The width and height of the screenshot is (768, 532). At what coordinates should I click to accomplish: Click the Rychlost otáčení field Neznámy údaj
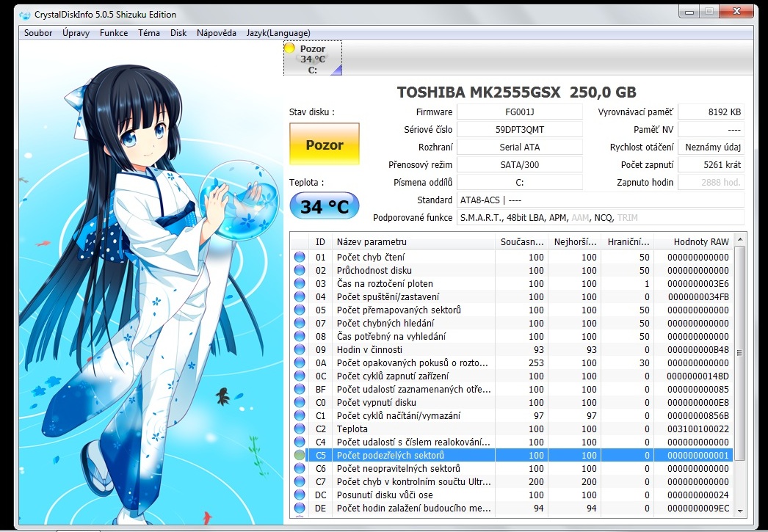(711, 147)
